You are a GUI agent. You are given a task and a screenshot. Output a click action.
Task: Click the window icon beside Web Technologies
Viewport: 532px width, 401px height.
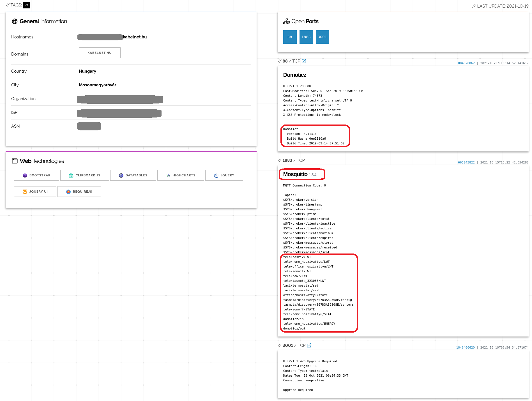[15, 161]
